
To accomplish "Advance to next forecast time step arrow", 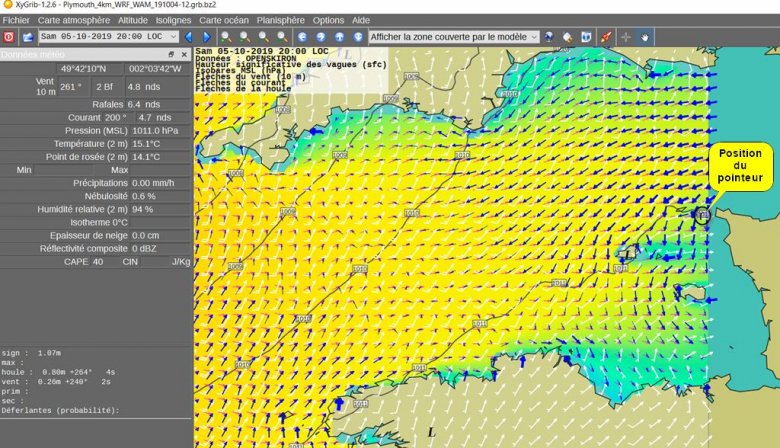I will tap(206, 37).
